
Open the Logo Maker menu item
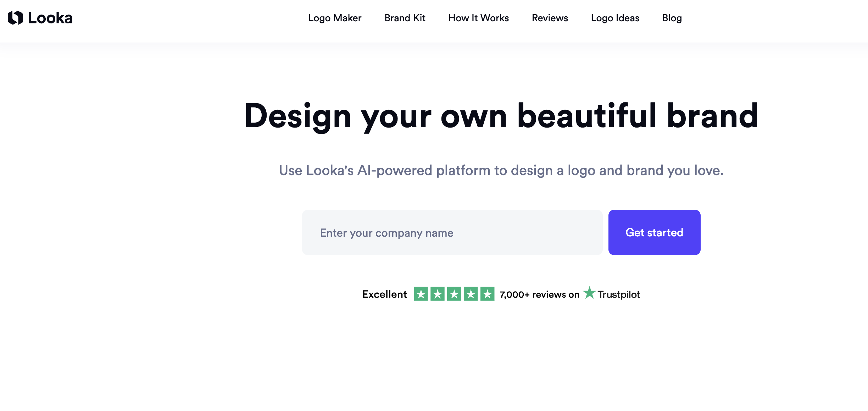coord(335,18)
